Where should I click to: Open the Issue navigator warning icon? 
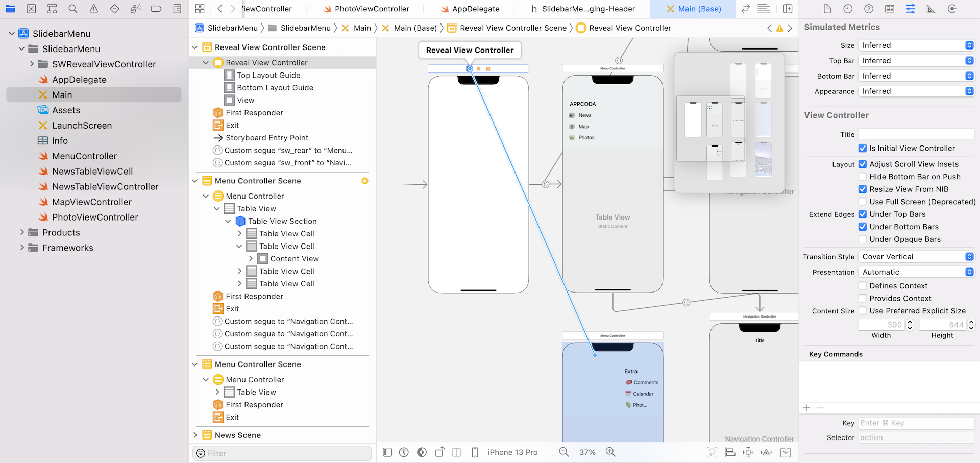tap(94, 9)
